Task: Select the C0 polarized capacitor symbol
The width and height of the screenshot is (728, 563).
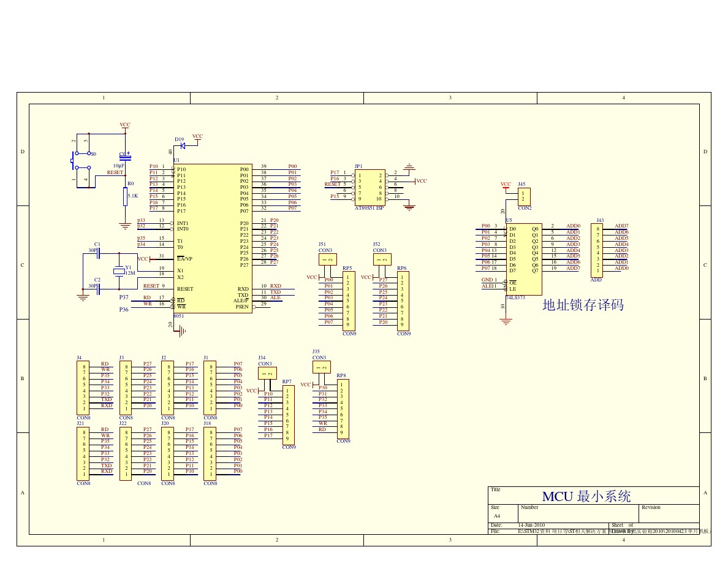Action: pos(125,158)
